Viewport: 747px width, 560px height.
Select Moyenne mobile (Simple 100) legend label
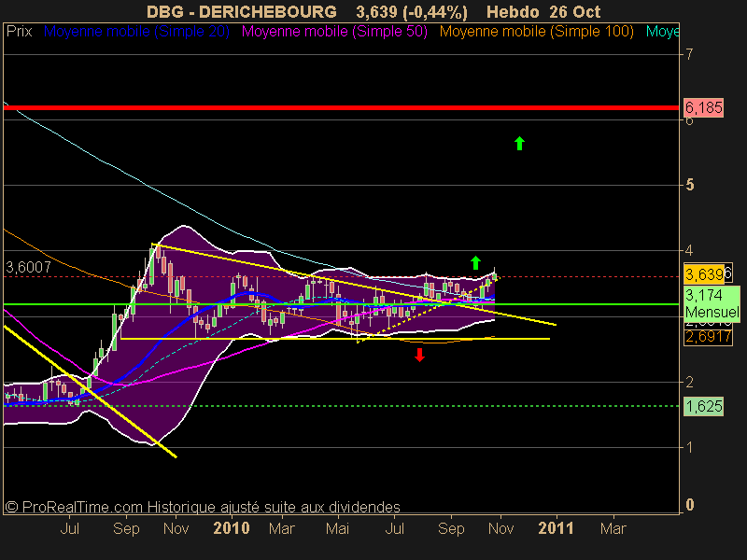point(536,32)
